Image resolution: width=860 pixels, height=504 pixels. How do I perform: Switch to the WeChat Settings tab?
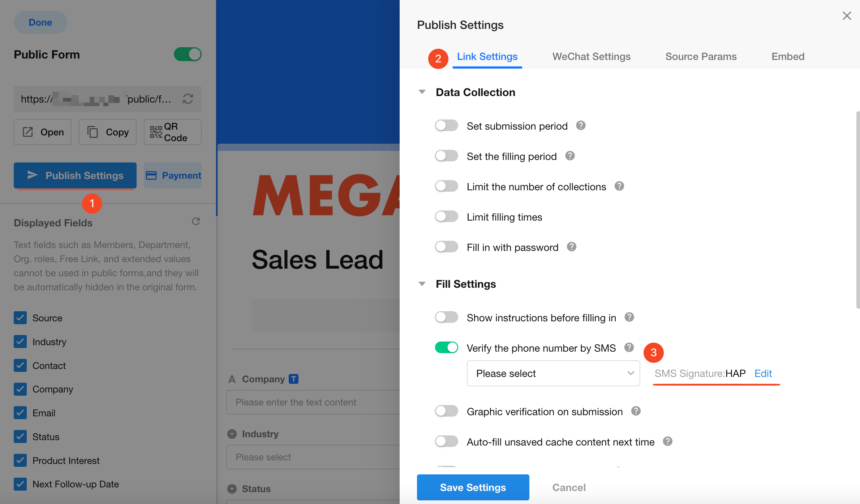click(591, 57)
